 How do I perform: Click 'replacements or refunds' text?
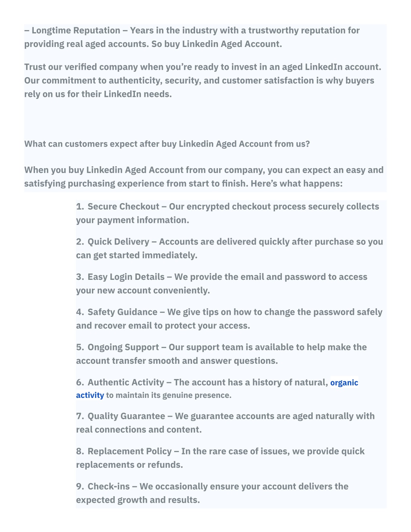point(129,465)
